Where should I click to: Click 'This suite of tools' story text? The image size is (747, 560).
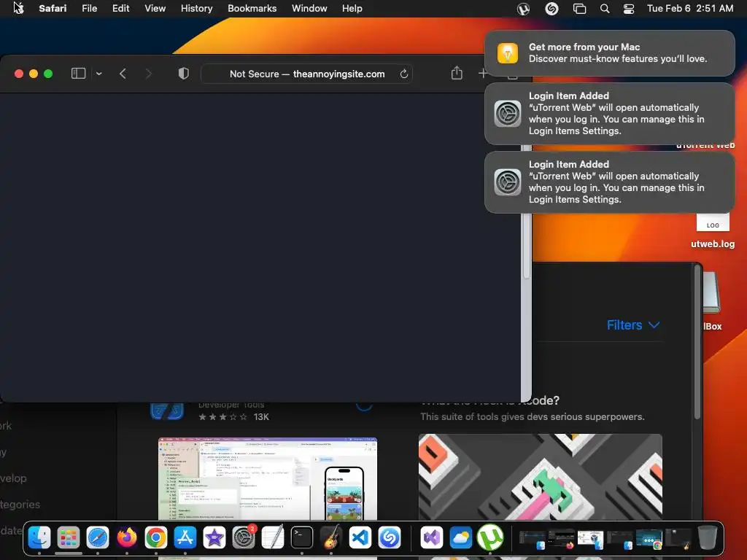click(x=532, y=416)
